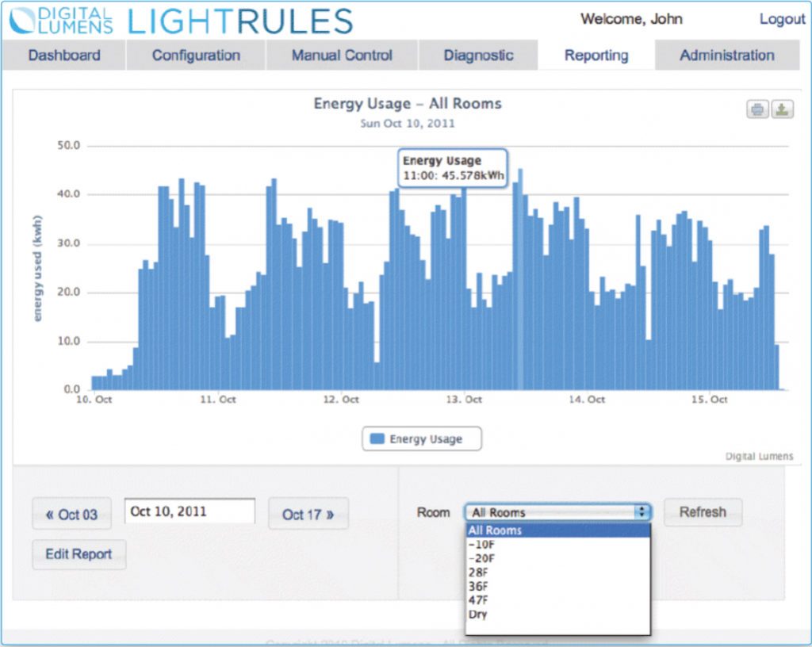Click the LIGHTRULES title text
812x647 pixels.
click(239, 21)
